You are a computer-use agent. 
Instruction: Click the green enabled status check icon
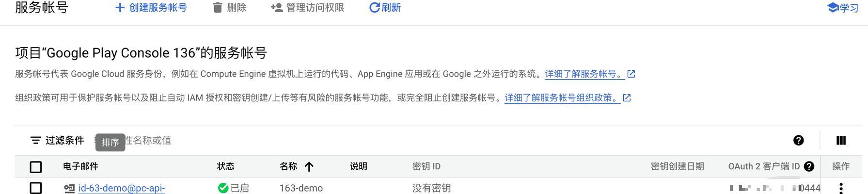223,188
